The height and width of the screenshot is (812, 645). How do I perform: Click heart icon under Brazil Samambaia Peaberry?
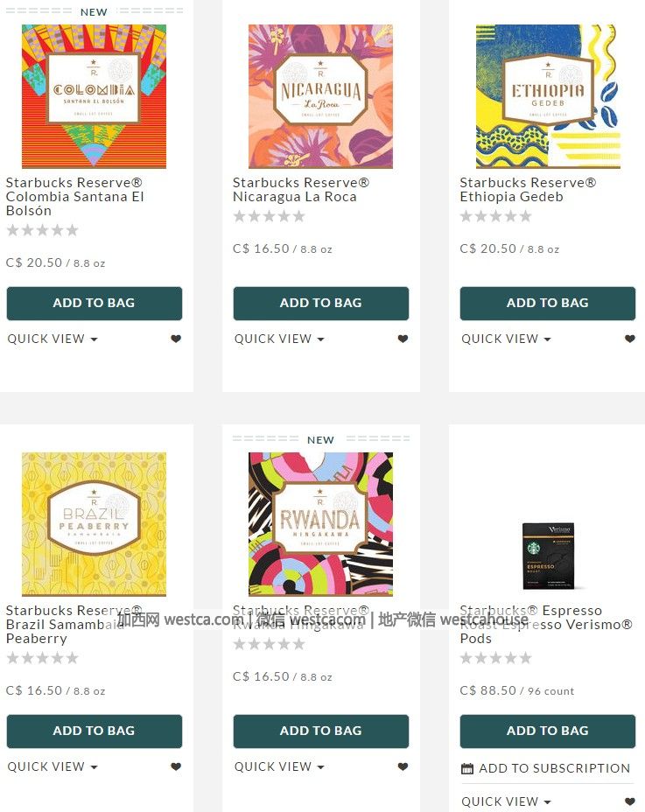click(176, 766)
